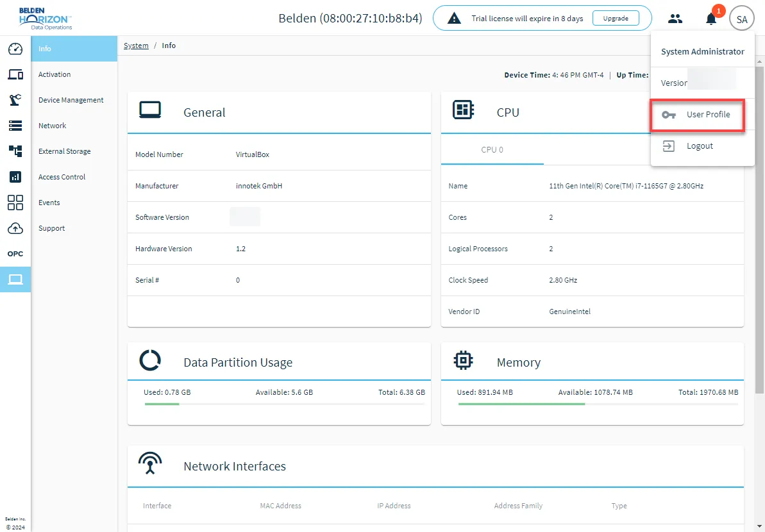Open the robot arm sidebar icon
765x532 pixels.
point(15,100)
